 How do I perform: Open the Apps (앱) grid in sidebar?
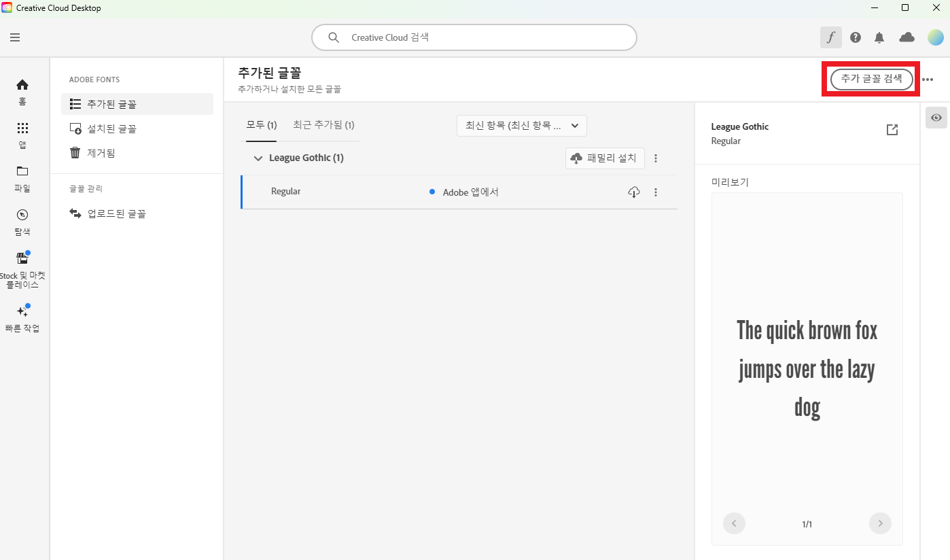tap(22, 135)
